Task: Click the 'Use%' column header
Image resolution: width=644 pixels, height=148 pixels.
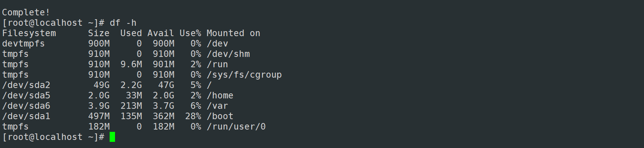Action: (x=190, y=33)
